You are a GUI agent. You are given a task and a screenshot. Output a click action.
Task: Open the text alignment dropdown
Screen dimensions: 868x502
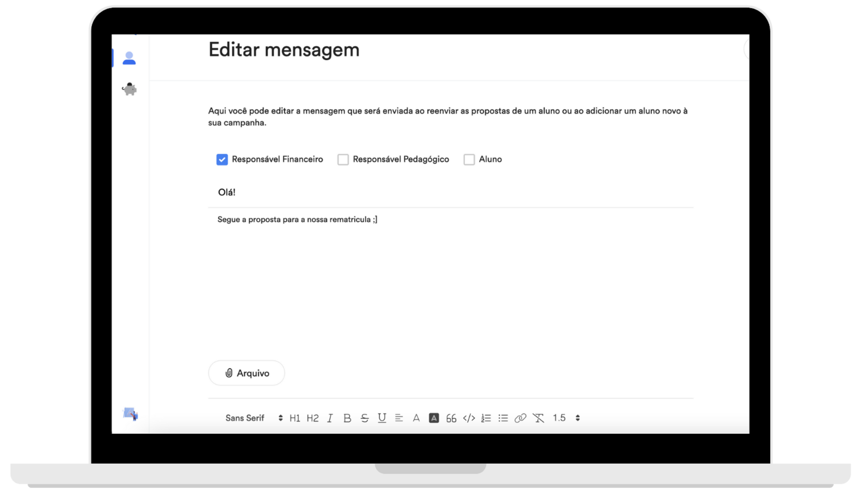(399, 418)
